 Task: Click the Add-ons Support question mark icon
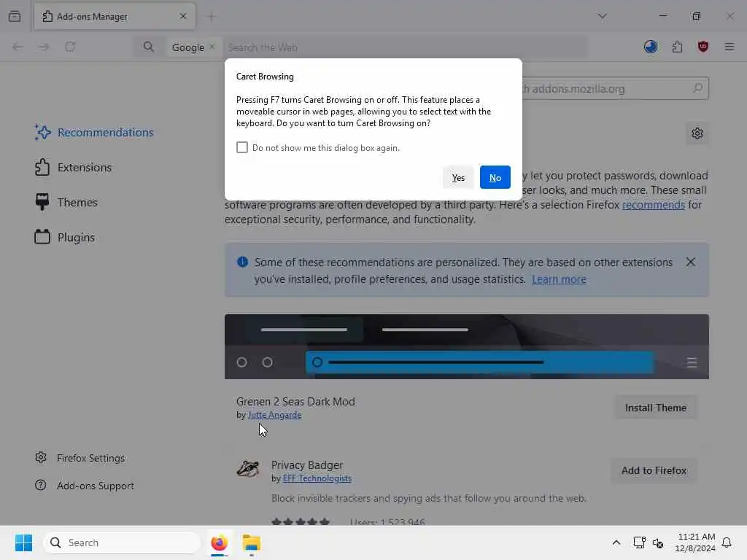(x=41, y=485)
